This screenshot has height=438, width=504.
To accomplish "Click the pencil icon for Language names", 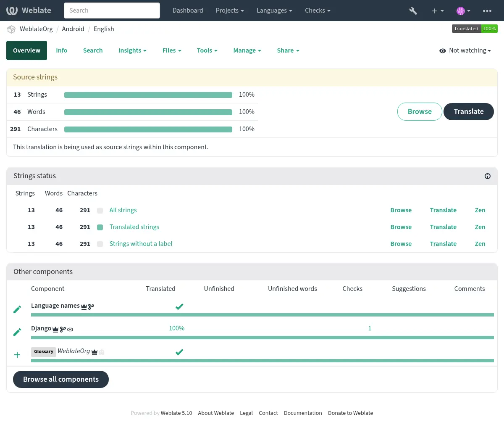I will (x=17, y=309).
